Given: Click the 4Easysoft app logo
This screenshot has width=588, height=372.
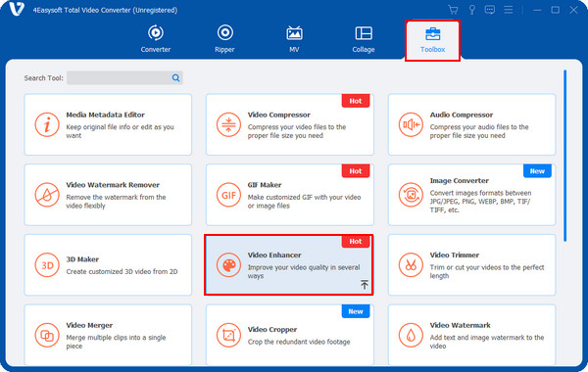Looking at the screenshot, I should point(17,9).
